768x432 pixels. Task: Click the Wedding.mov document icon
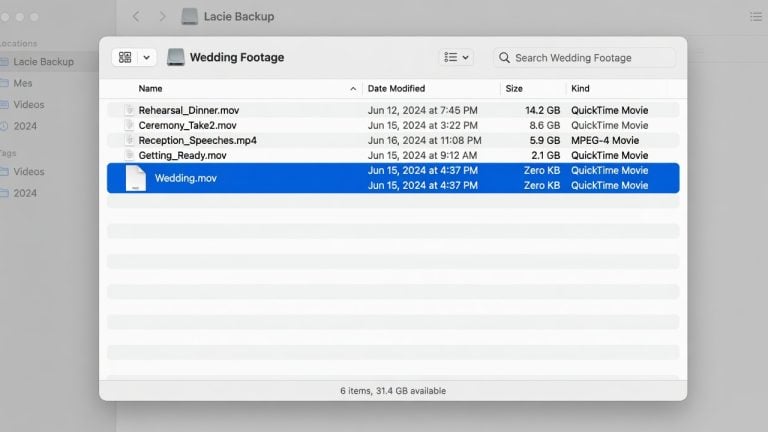point(136,178)
